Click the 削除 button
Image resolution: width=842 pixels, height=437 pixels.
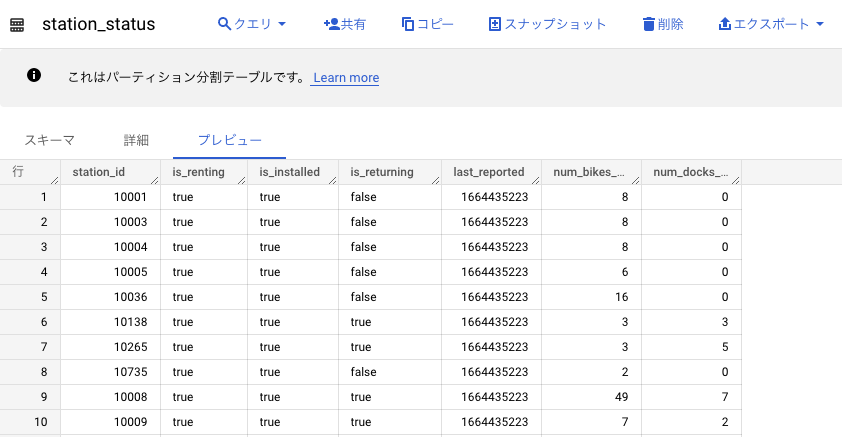coord(663,24)
